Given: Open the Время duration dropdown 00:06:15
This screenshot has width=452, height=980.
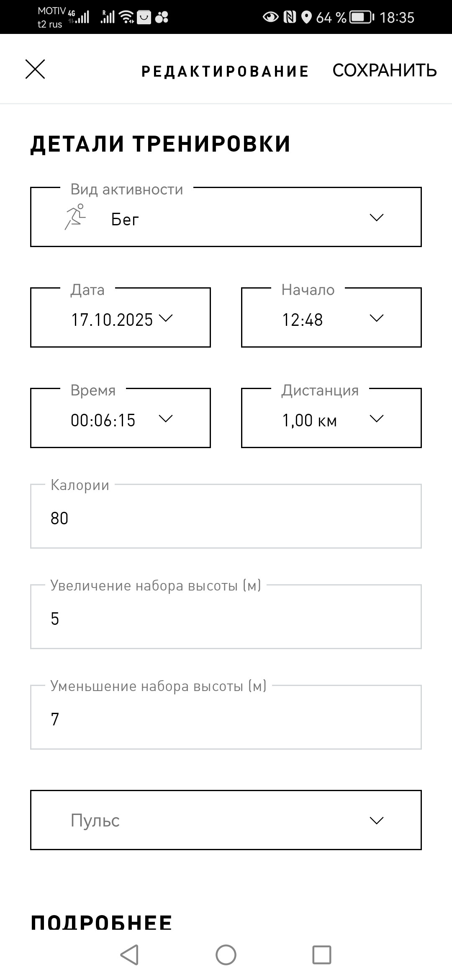Looking at the screenshot, I should [121, 418].
